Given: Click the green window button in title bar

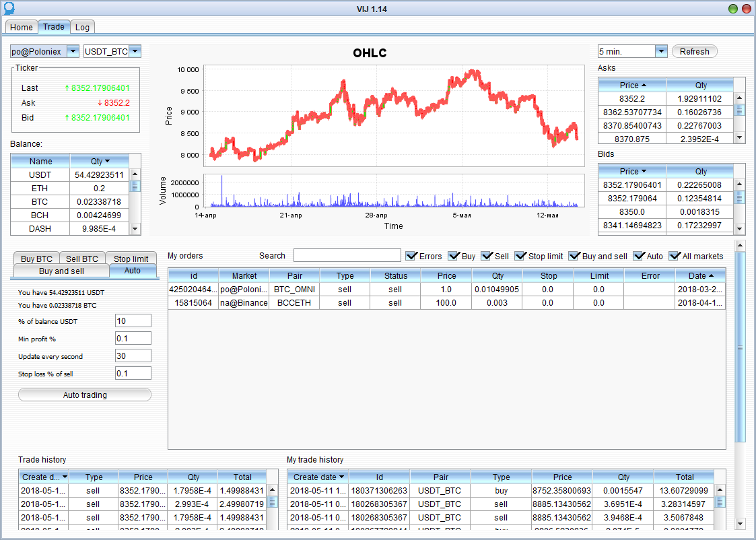Looking at the screenshot, I should [733, 9].
